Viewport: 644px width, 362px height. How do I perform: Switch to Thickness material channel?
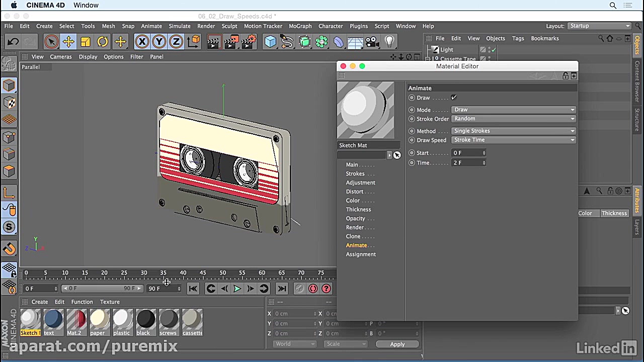point(358,210)
